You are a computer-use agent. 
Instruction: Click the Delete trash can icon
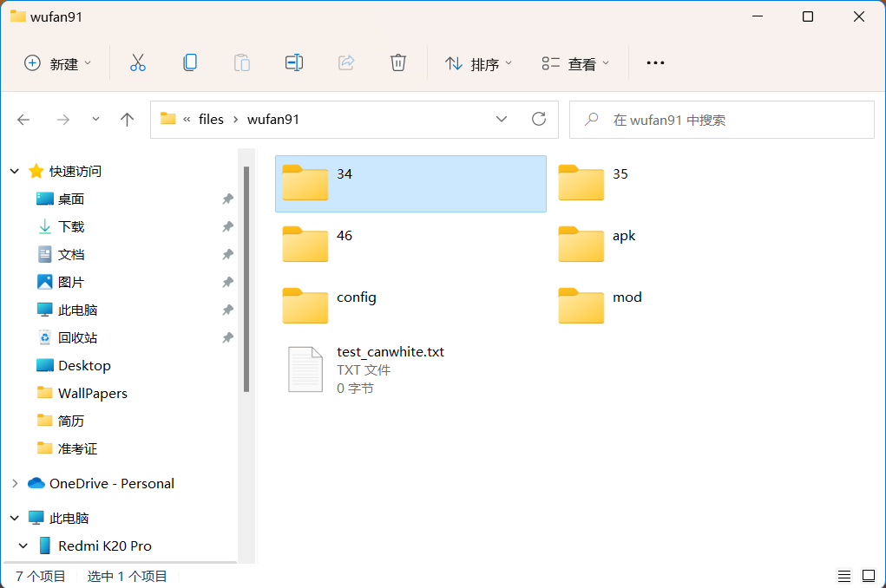coord(397,62)
